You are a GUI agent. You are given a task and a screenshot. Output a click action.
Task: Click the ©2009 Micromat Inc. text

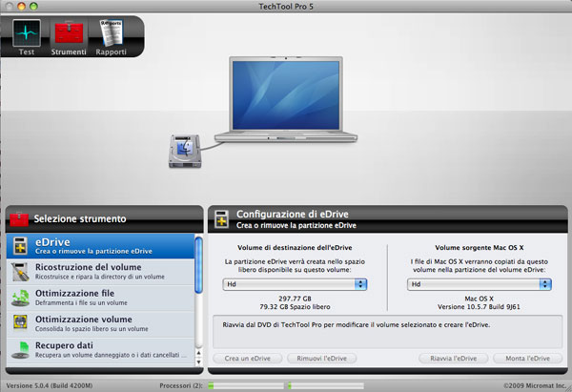pyautogui.click(x=535, y=385)
